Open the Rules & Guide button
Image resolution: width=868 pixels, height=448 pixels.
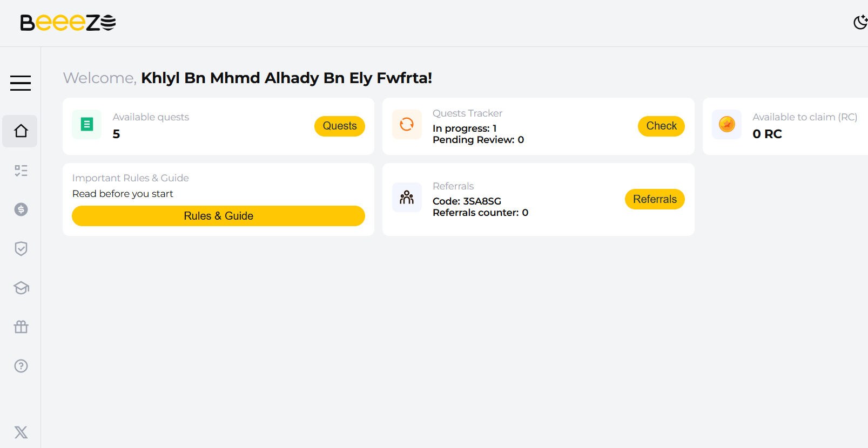click(x=218, y=216)
